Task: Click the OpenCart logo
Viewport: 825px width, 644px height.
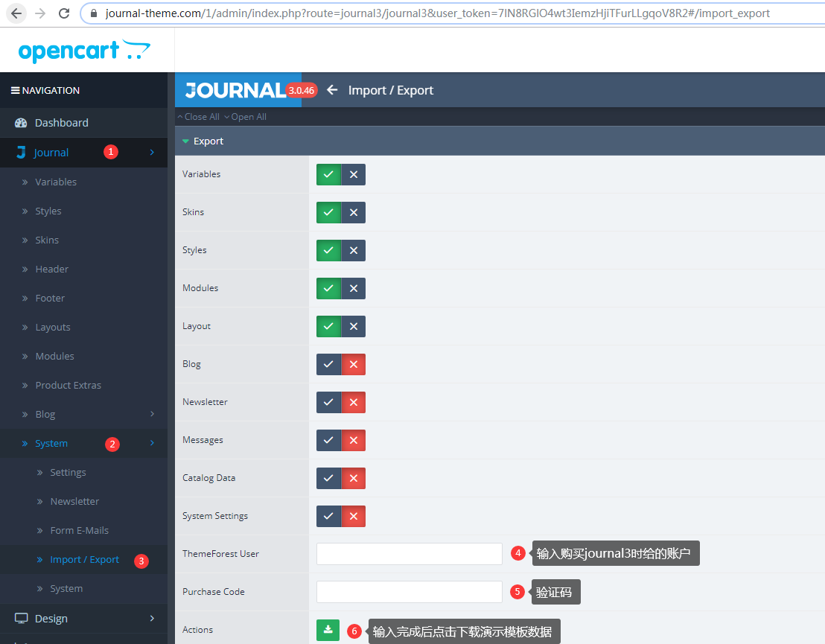Action: point(84,51)
